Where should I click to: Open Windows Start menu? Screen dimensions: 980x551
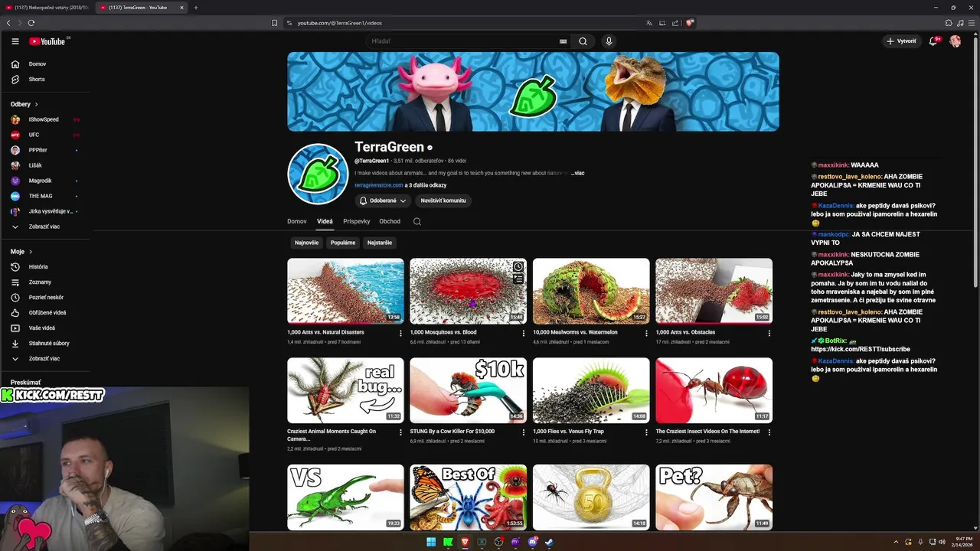click(431, 542)
